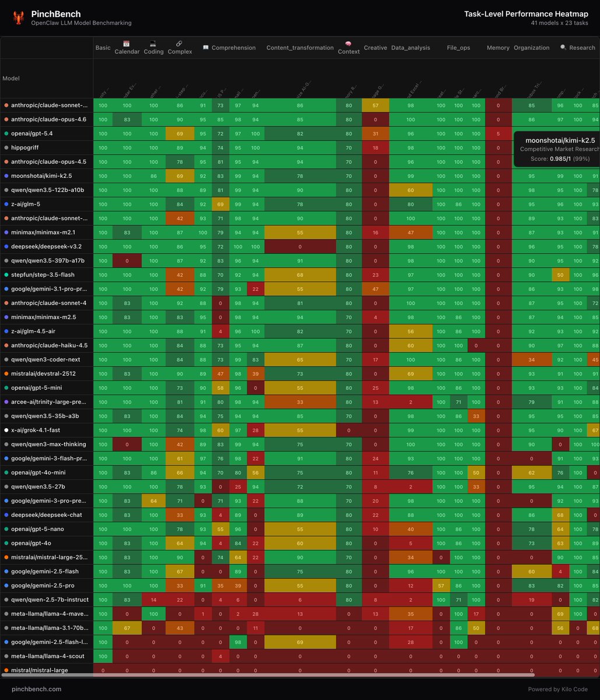Select the File_ops category header
Viewport: 600px width, 700px height.
tap(458, 48)
